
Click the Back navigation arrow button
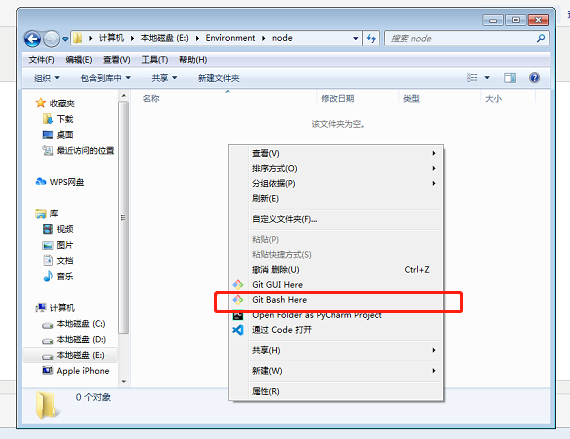(x=32, y=39)
